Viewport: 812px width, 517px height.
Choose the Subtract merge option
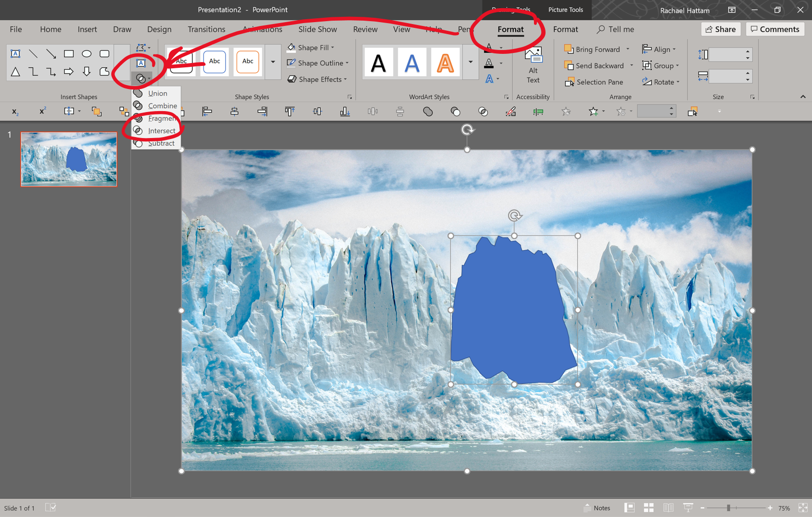pyautogui.click(x=161, y=143)
